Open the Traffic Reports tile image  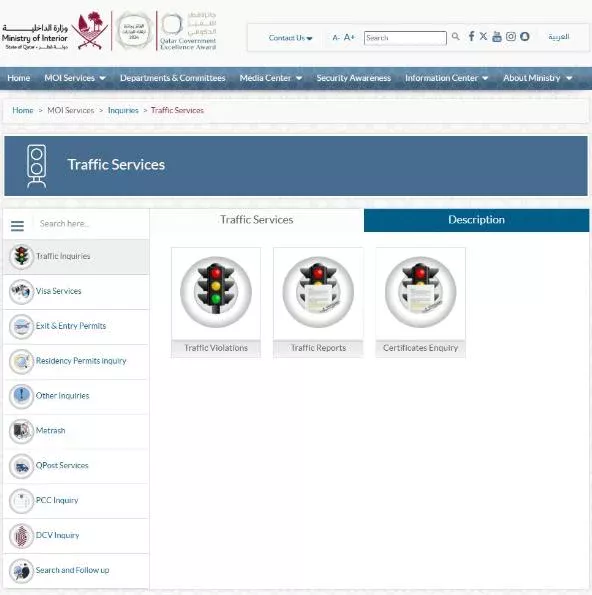tap(318, 292)
